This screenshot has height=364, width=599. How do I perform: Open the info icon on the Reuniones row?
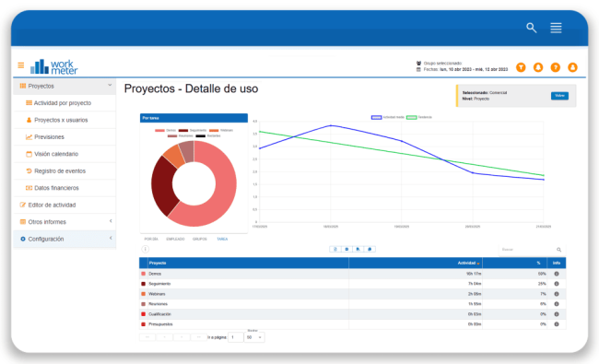[x=557, y=304]
